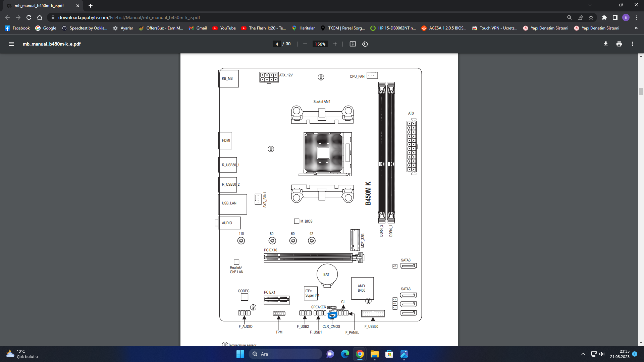Screen dimensions: 644x362
Task: Download the PDF file
Action: point(606,44)
